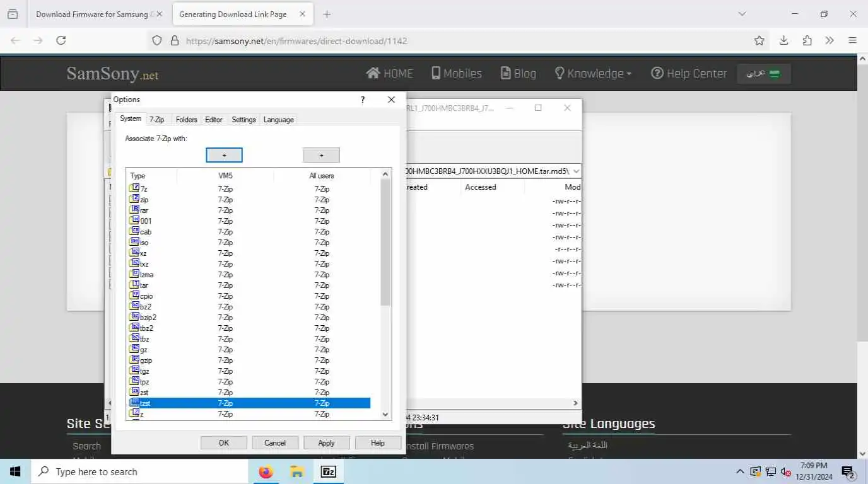868x484 pixels.
Task: Open the Firefox downloads panel
Action: pos(783,40)
